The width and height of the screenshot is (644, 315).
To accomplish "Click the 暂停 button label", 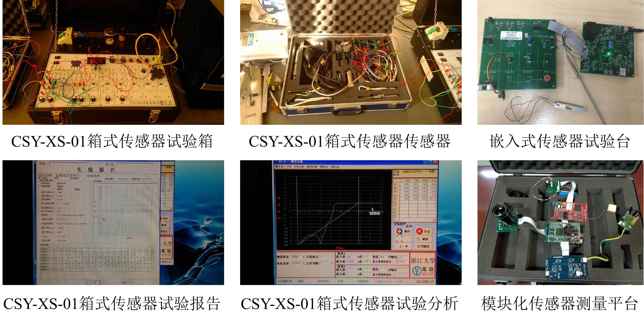I will coord(407,231).
